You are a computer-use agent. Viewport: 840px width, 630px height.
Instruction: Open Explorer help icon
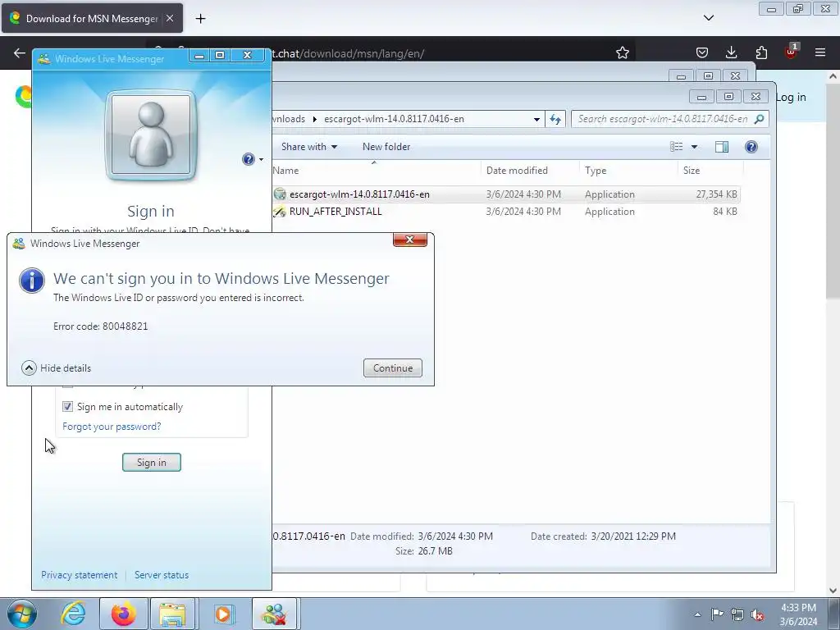click(x=751, y=147)
